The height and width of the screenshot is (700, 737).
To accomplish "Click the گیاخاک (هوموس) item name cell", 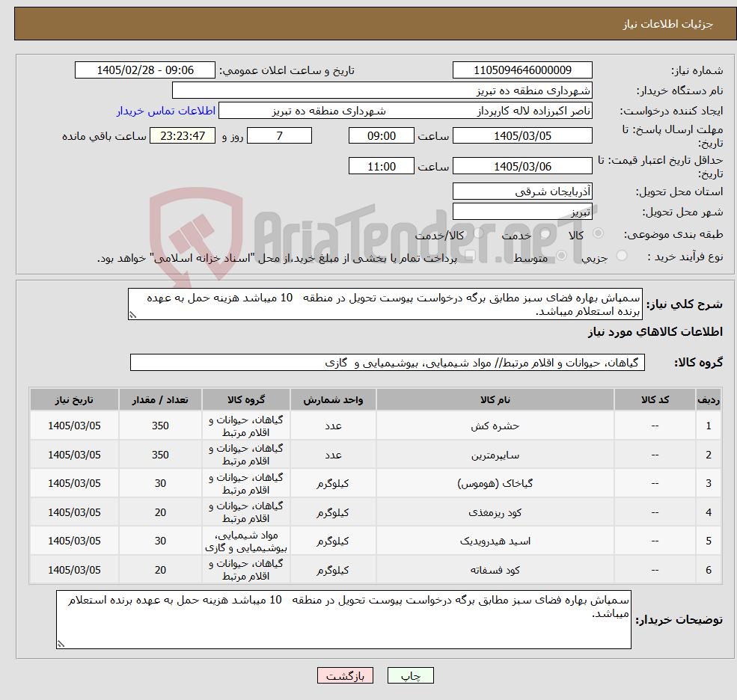I will coord(495,483).
